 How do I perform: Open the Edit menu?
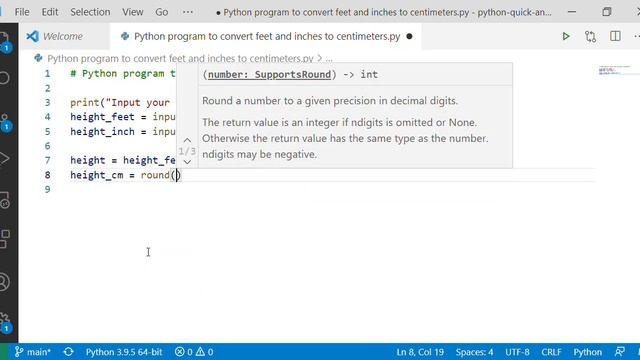click(50, 12)
